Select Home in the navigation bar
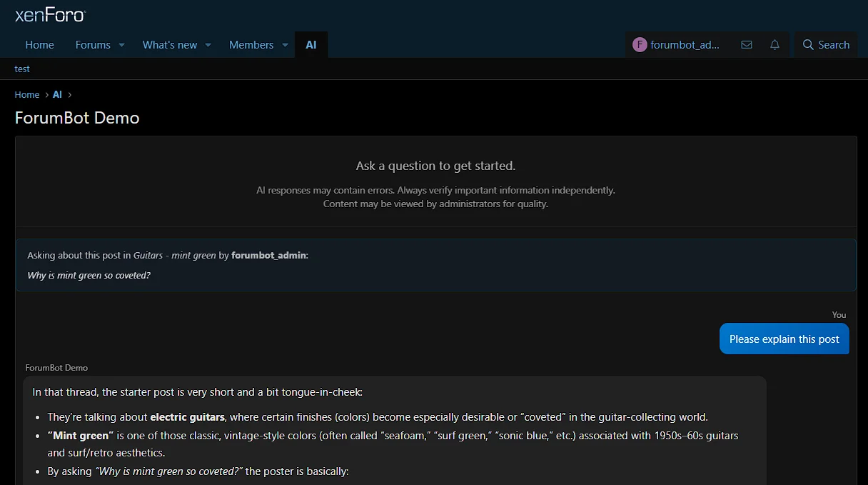The image size is (868, 485). (39, 44)
